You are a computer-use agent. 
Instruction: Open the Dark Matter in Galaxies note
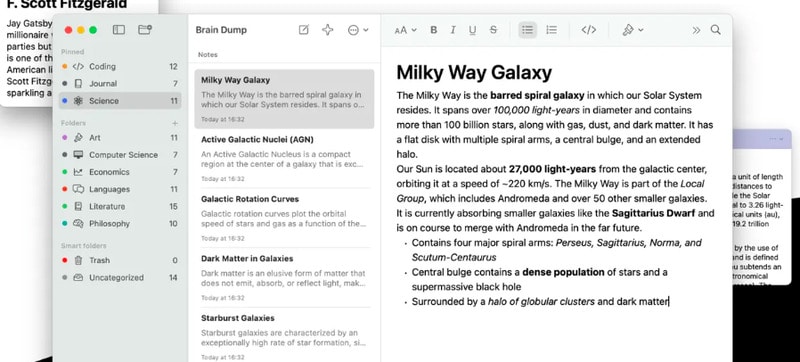click(x=284, y=277)
